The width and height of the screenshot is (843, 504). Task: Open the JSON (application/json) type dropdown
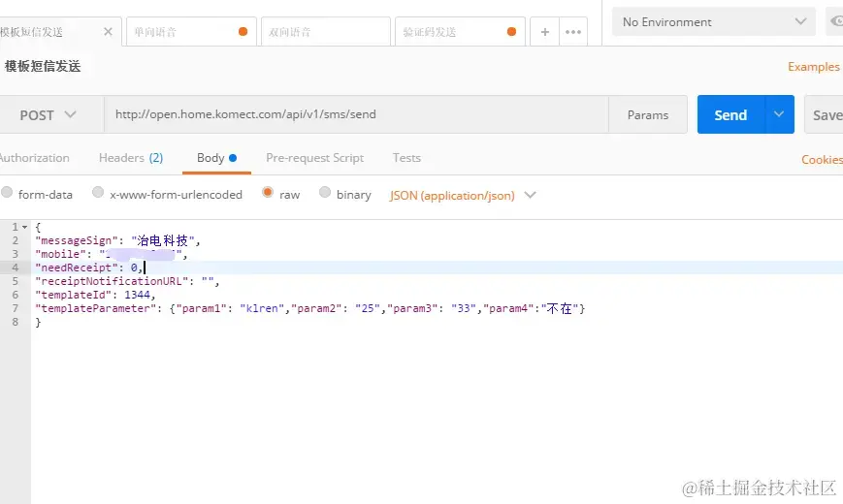tap(463, 195)
